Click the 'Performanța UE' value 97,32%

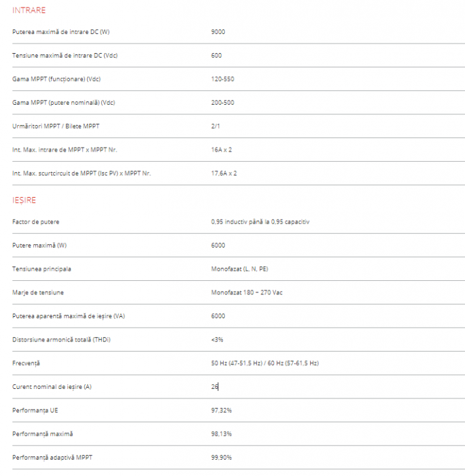pos(222,410)
